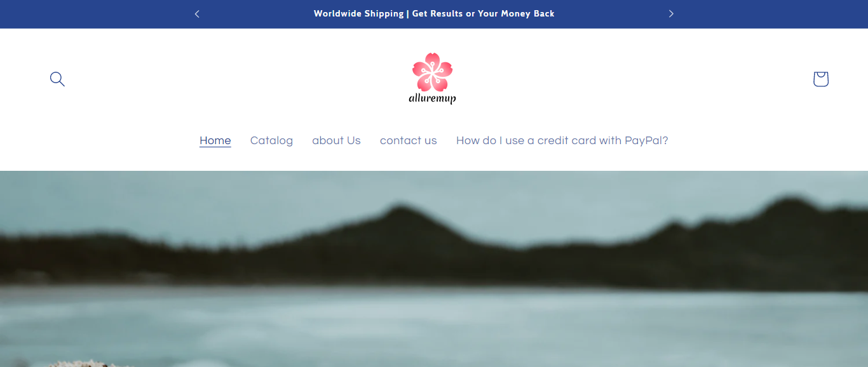Click the pink flower logo
868x367 pixels.
click(x=432, y=72)
